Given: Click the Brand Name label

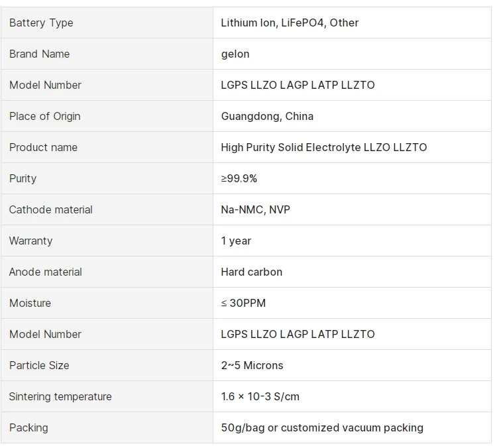Looking at the screenshot, I should (x=39, y=54).
